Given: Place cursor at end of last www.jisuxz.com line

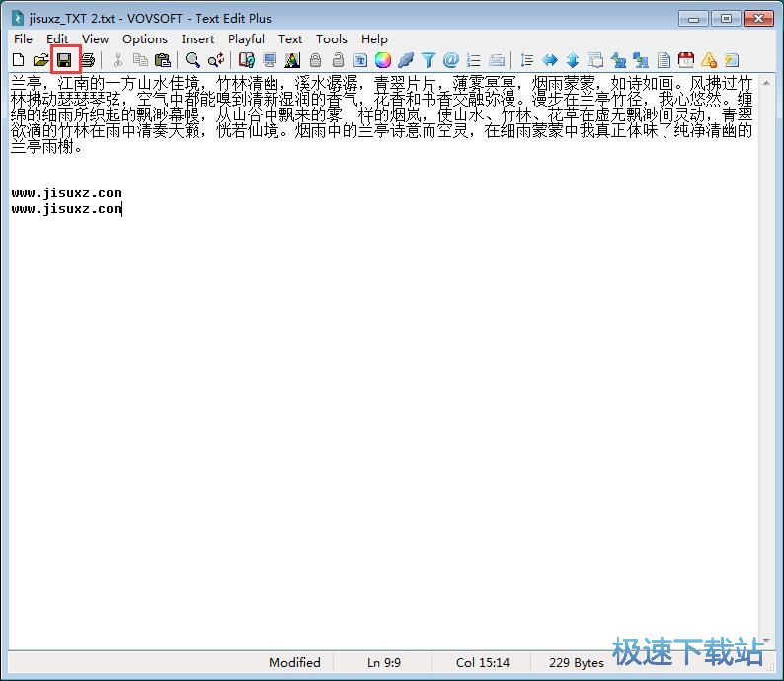Looking at the screenshot, I should pos(122,209).
